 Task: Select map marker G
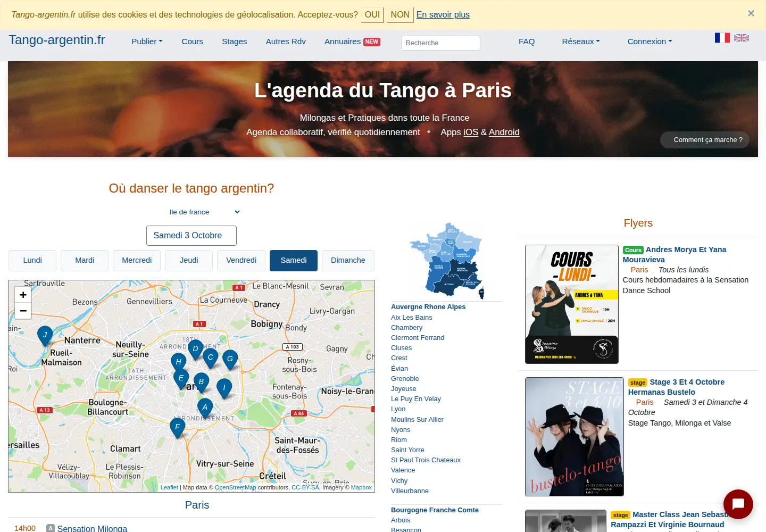click(230, 359)
